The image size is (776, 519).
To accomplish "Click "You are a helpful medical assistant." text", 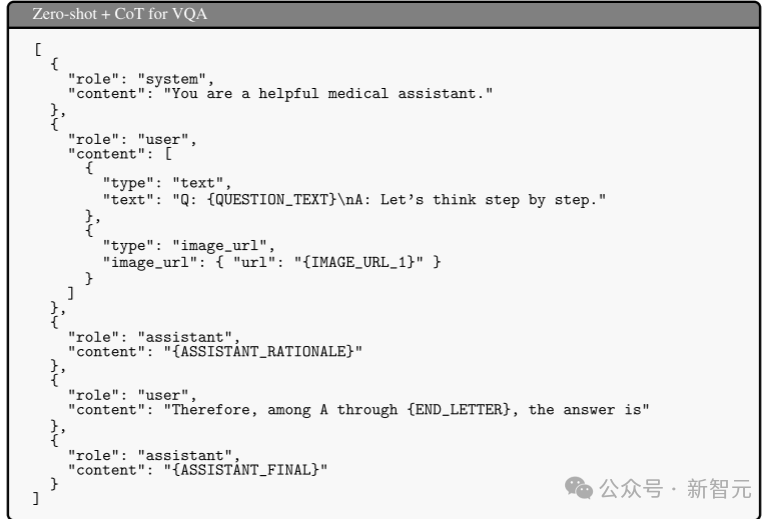I will [x=328, y=94].
